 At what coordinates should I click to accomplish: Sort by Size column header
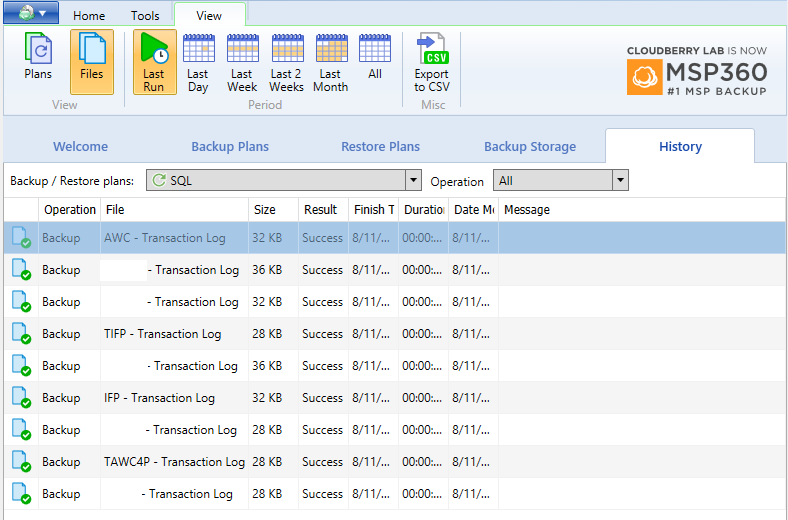(273, 210)
